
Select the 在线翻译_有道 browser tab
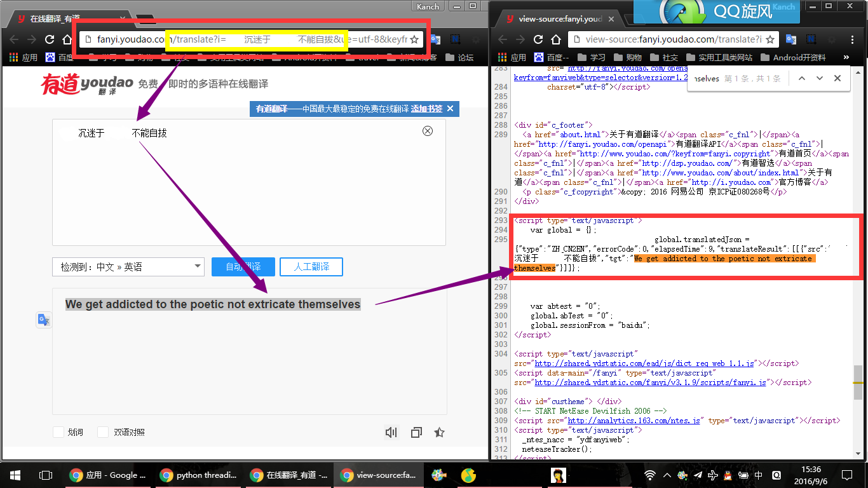tap(70, 20)
